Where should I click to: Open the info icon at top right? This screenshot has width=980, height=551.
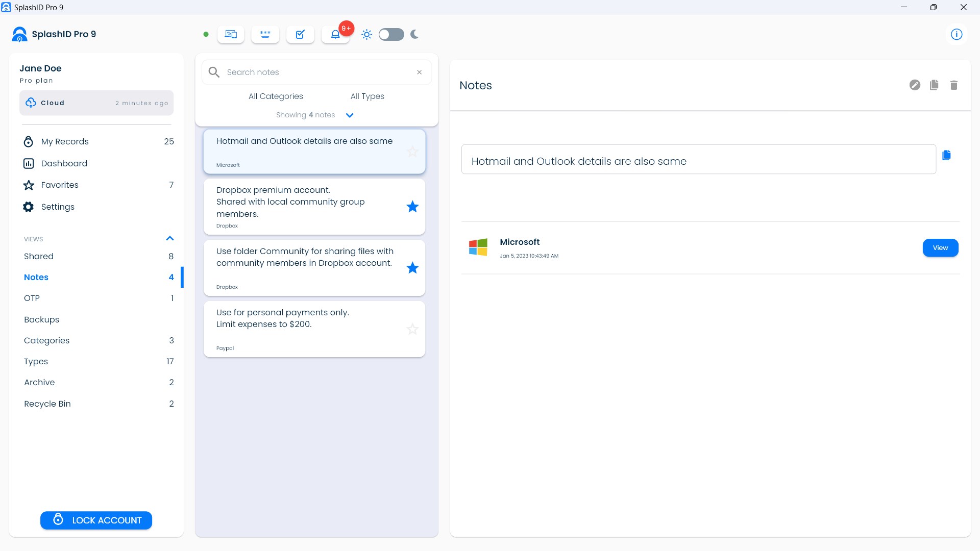[956, 34]
